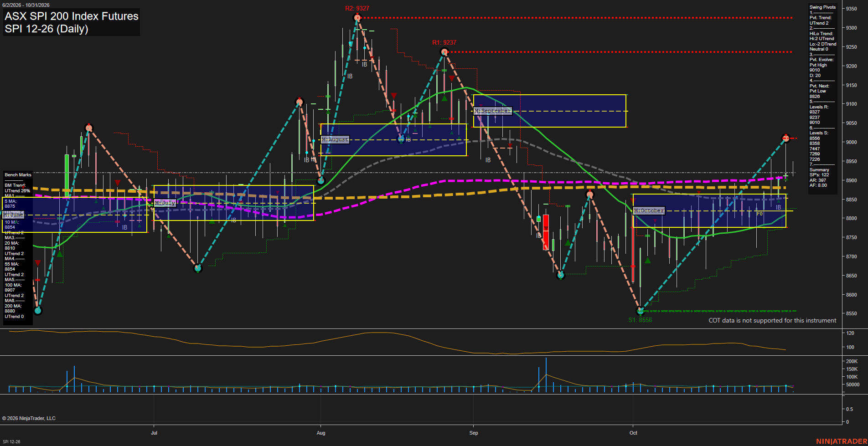
Task: Click the R1: 9237 resistance pivot marker
Action: tap(444, 52)
